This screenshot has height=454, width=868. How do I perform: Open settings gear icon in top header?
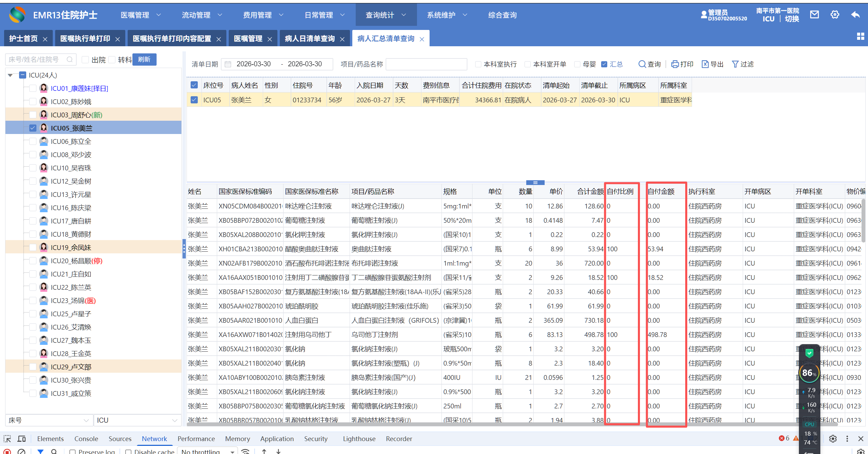point(835,15)
